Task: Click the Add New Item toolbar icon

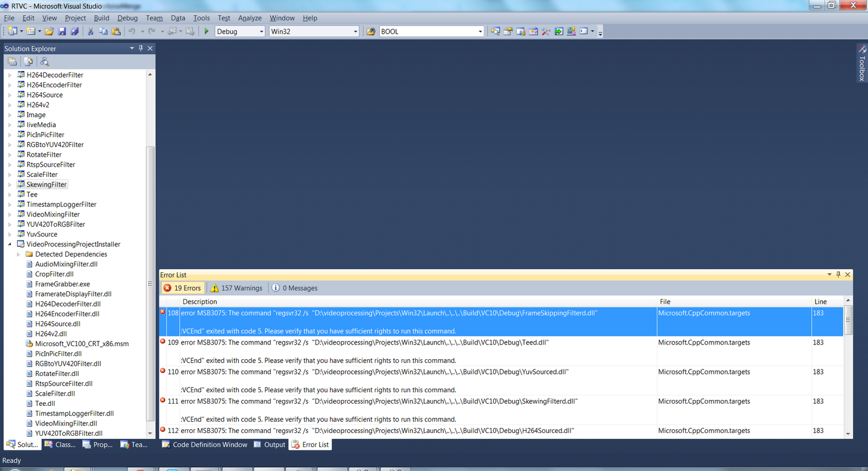Action: [x=30, y=31]
